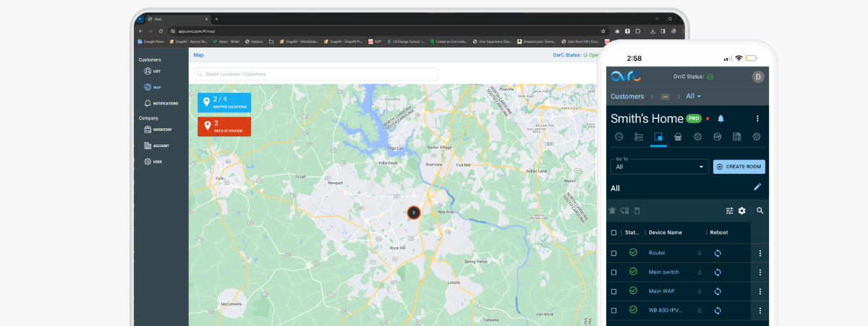Switch to the OvrC browser tab
Screen dimensions: 868x326
[177, 19]
